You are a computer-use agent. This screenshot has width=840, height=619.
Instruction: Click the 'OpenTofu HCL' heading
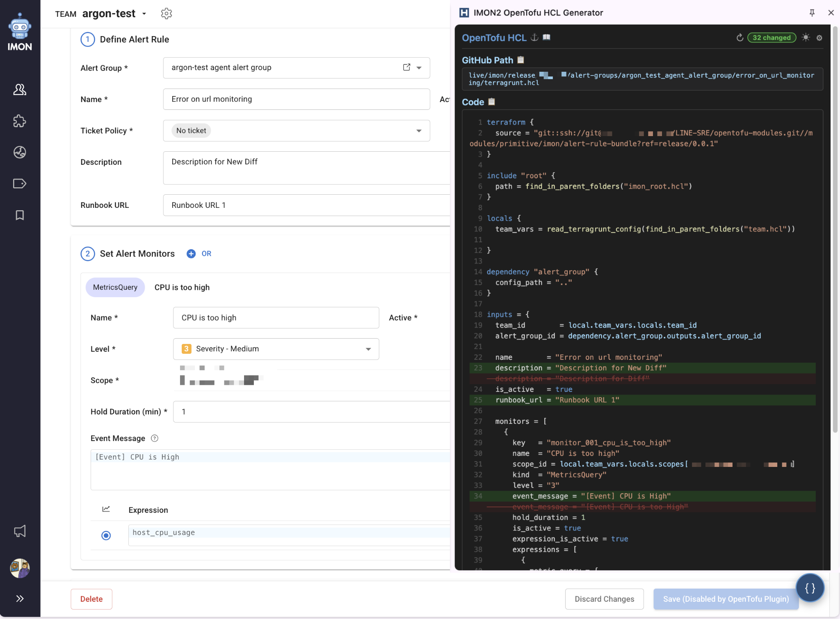coord(494,38)
